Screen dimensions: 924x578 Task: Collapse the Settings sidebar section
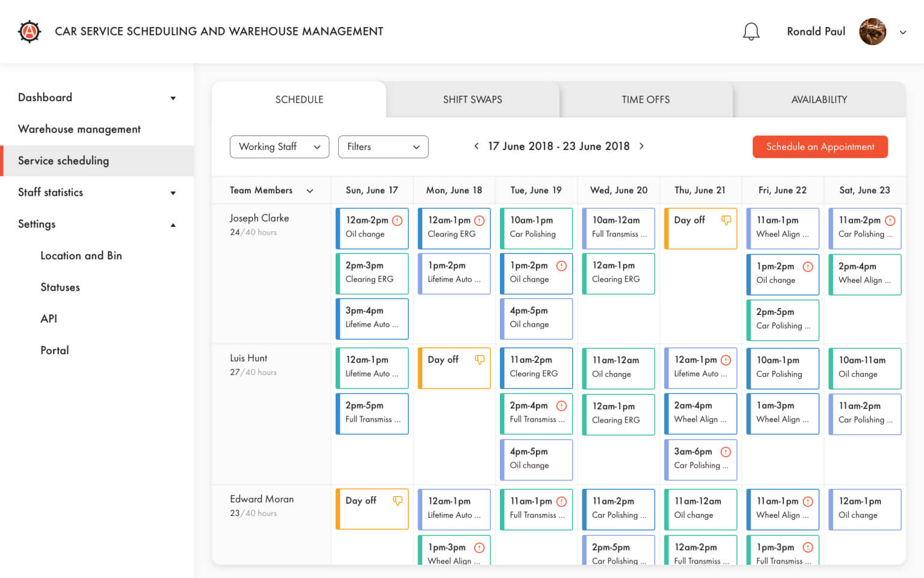tap(173, 225)
